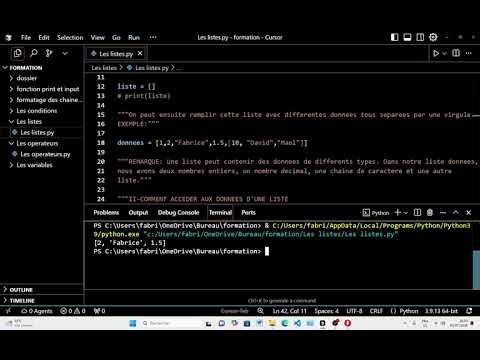Expand the TIMELINE section

coord(22,300)
